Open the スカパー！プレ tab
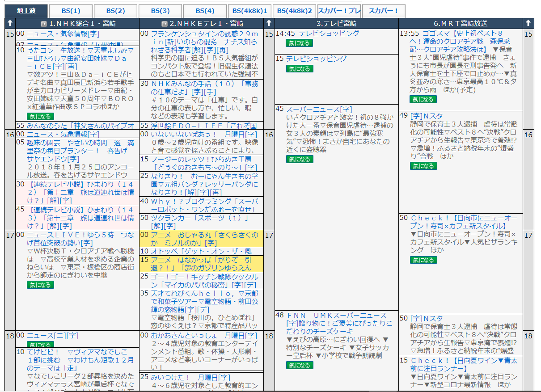The width and height of the screenshot is (541, 392). coord(339,11)
